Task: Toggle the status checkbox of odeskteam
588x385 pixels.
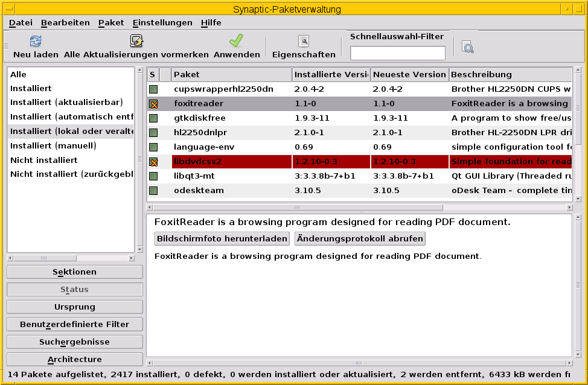Action: [x=153, y=190]
